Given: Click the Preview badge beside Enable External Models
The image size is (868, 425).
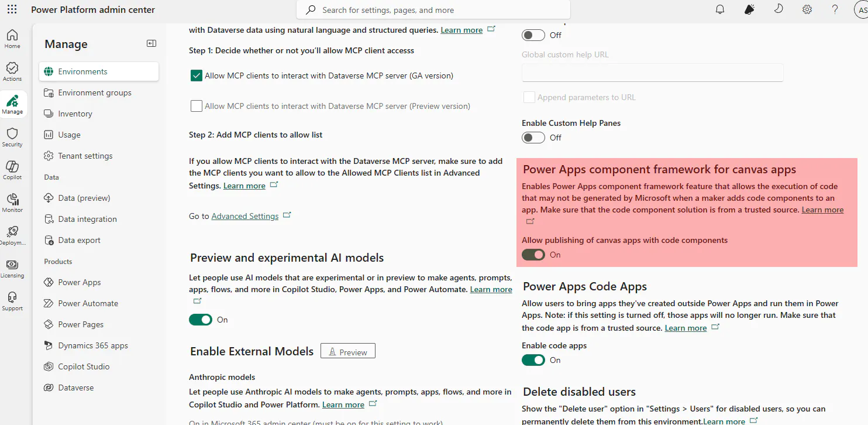Looking at the screenshot, I should 348,351.
